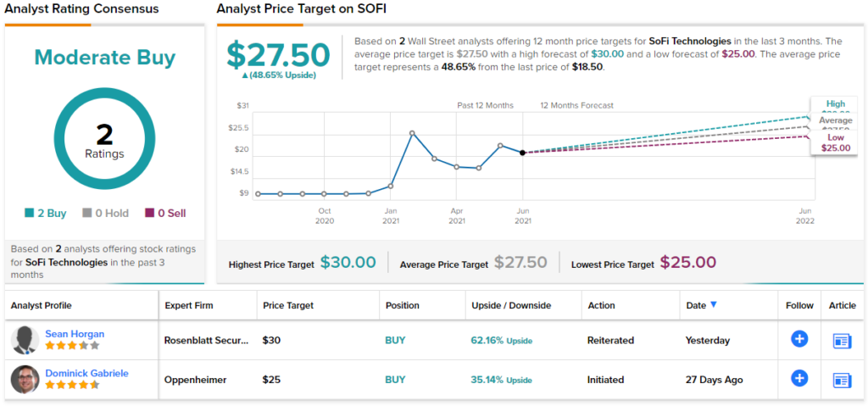Click the January 2021 peak chart point
868x406 pixels.
[412, 133]
